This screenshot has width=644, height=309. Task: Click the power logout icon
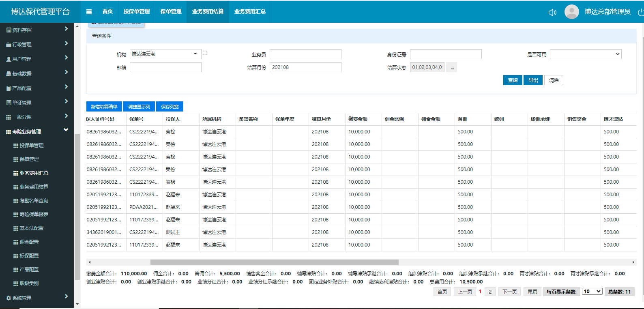coord(641,12)
